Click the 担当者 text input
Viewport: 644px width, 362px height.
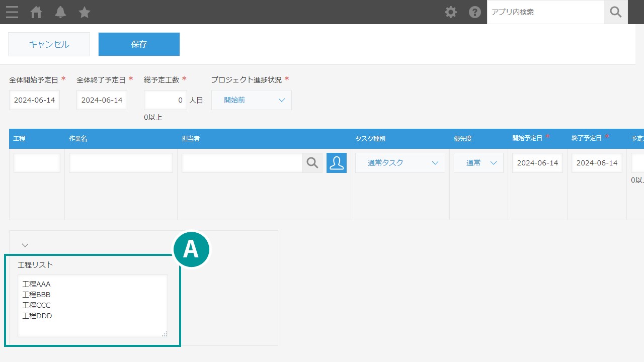[x=242, y=163]
